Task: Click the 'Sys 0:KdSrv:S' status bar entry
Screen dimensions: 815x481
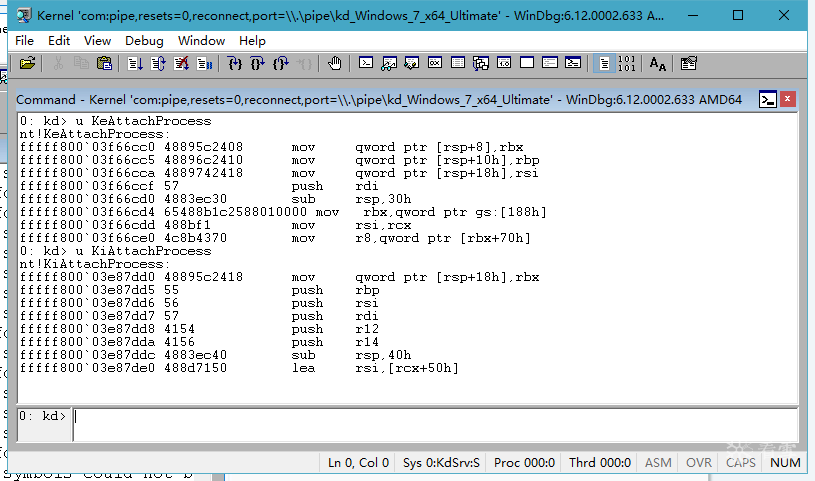Action: [x=441, y=462]
